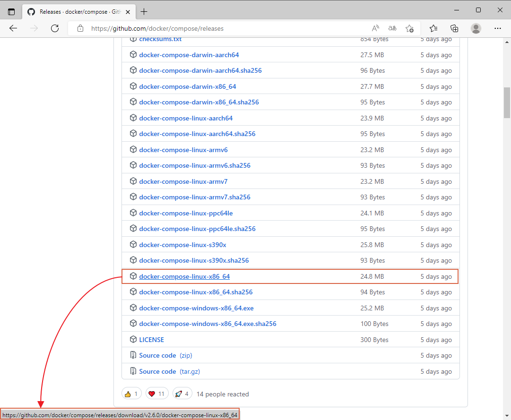Download Source code (tar.gz)
This screenshot has height=420, width=511.
tap(169, 371)
